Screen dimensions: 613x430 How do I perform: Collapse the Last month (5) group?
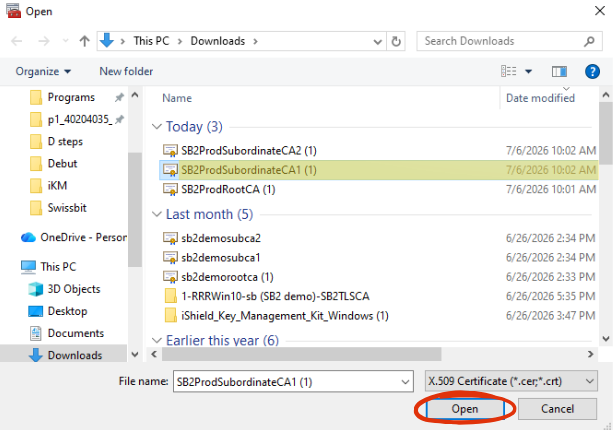(157, 214)
